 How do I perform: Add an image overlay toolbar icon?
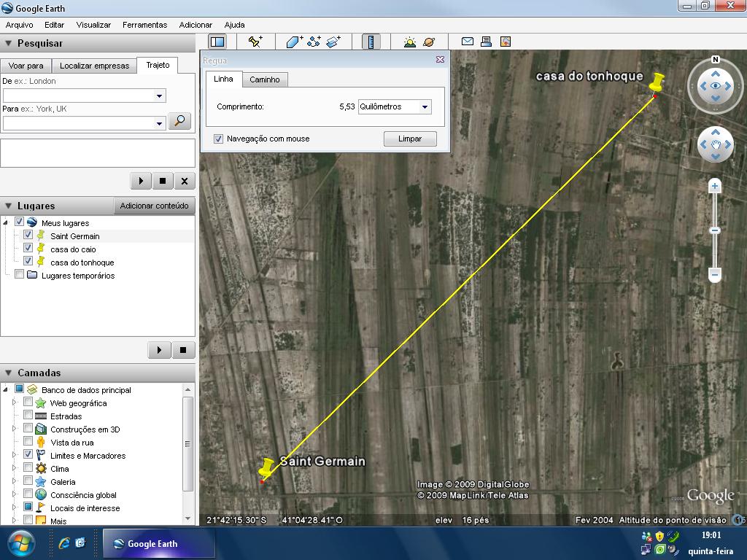(333, 42)
